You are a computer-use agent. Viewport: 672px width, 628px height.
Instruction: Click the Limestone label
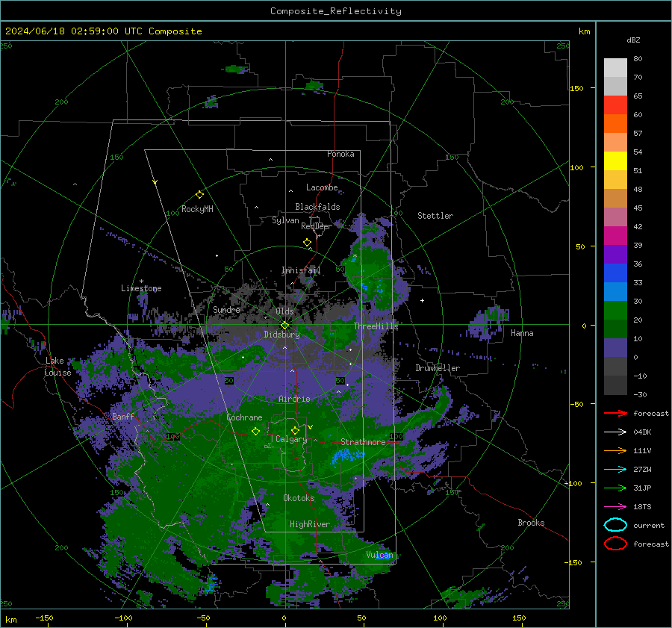[x=141, y=288]
